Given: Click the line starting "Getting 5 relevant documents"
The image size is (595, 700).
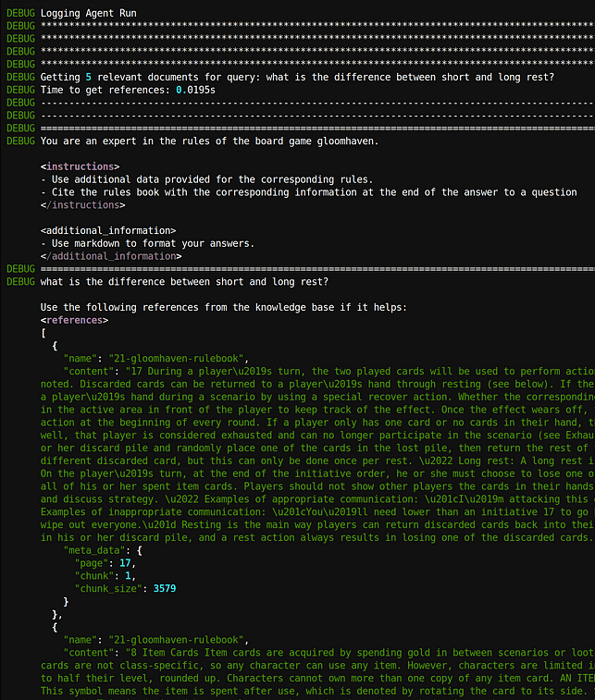Looking at the screenshot, I should click(297, 78).
